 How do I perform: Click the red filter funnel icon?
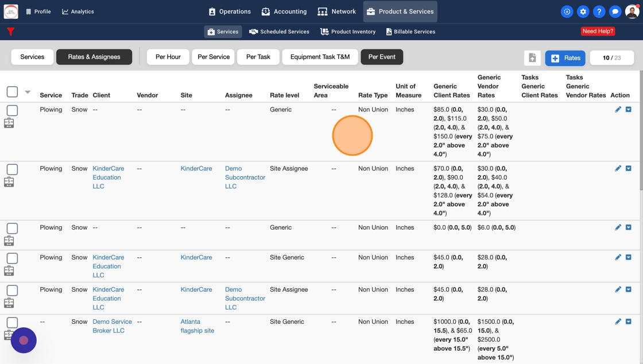coord(10,32)
